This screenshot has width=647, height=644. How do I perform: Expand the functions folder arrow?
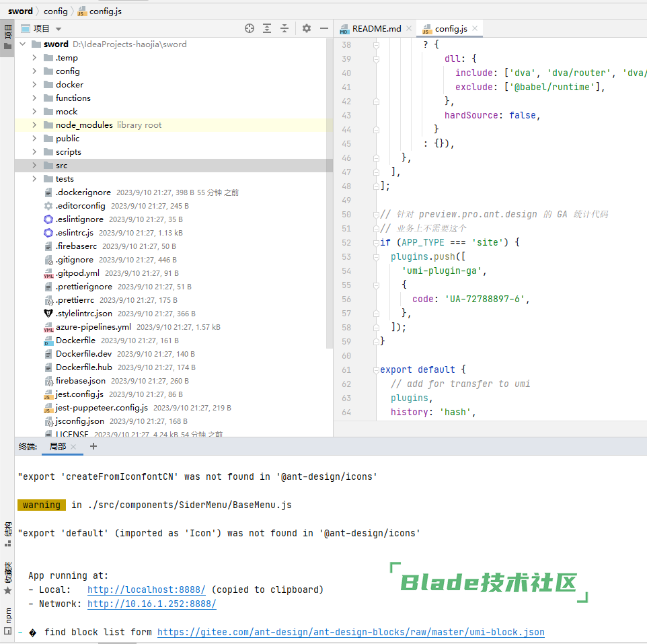[x=35, y=98]
